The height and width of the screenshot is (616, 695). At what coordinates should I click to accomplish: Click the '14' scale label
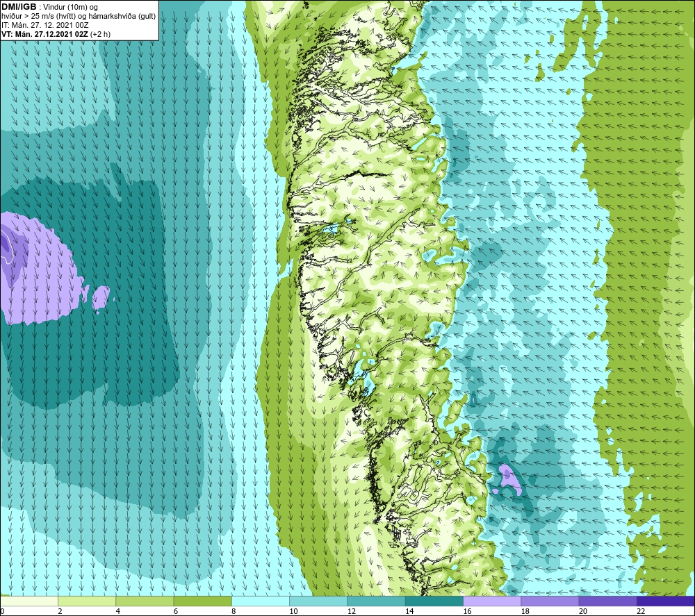point(409,611)
